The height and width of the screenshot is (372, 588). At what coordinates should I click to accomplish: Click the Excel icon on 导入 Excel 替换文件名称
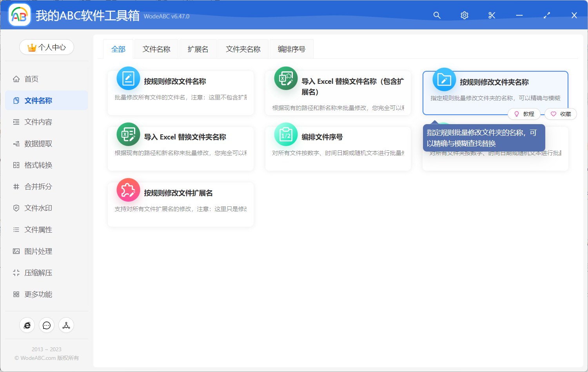286,78
